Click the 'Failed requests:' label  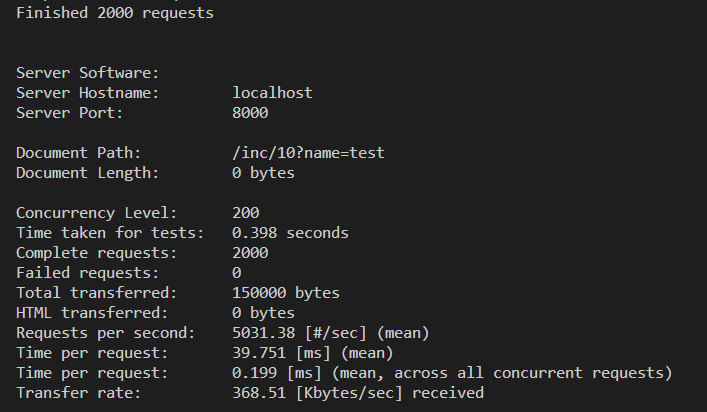(x=88, y=273)
